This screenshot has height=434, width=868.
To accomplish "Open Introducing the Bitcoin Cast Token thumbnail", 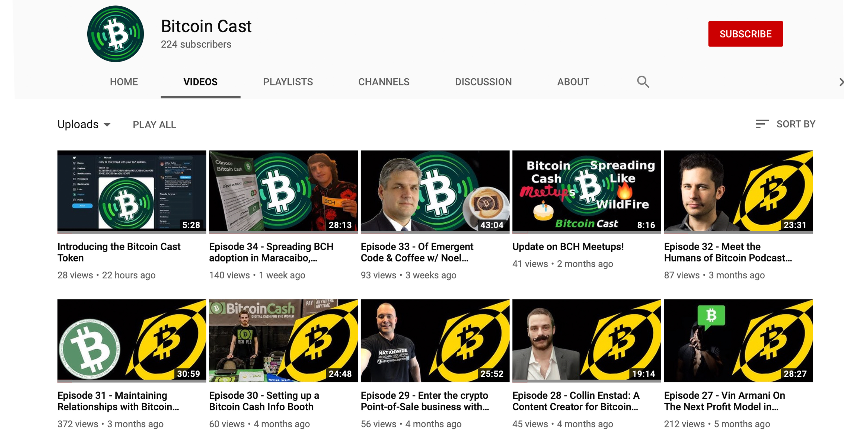I will point(132,192).
